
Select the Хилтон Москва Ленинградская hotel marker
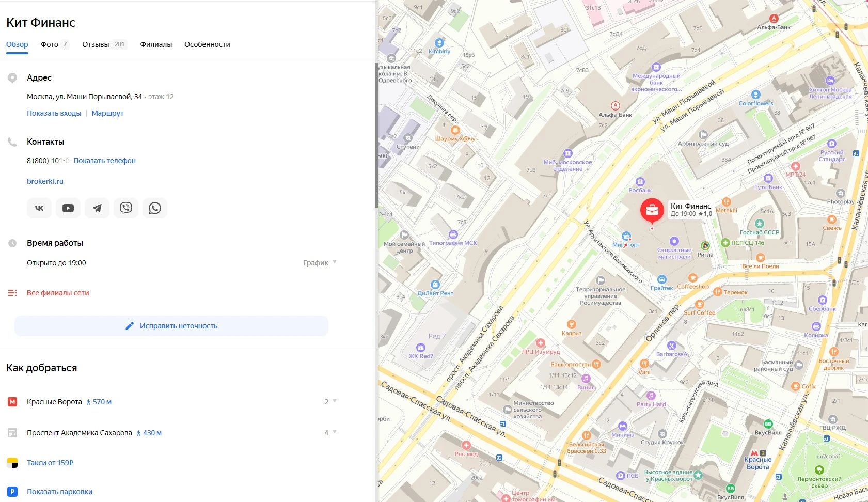(x=830, y=81)
